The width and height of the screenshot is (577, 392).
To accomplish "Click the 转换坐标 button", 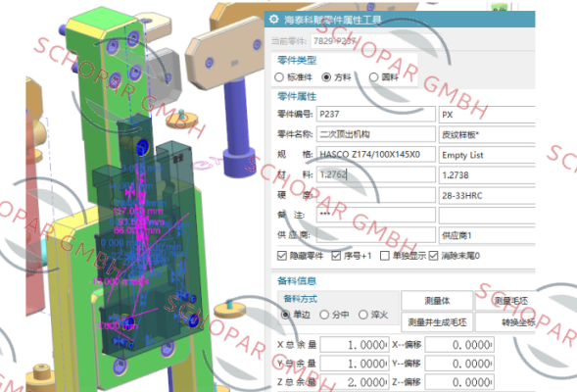I will [x=505, y=322].
